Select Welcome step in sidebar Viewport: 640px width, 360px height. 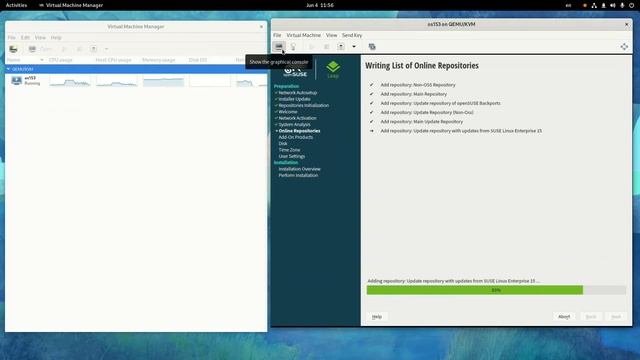pyautogui.click(x=288, y=112)
